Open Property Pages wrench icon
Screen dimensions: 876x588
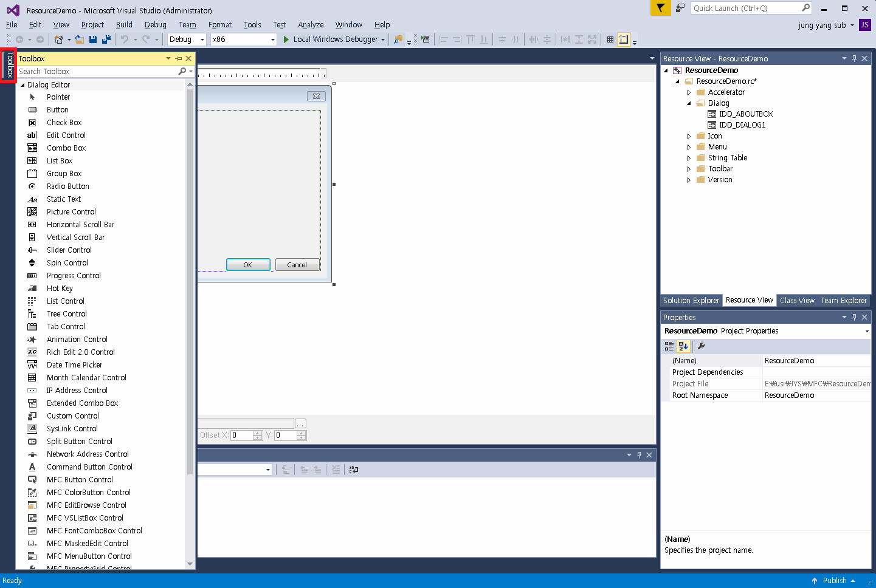pos(701,346)
